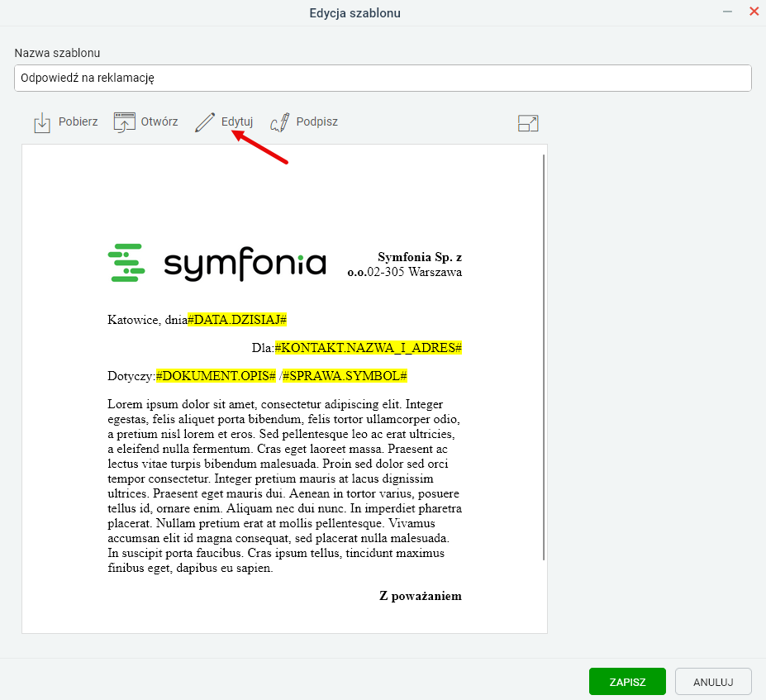Click the 'Nazwa szablonu' field label
Image resolution: width=766 pixels, height=700 pixels.
coord(57,53)
